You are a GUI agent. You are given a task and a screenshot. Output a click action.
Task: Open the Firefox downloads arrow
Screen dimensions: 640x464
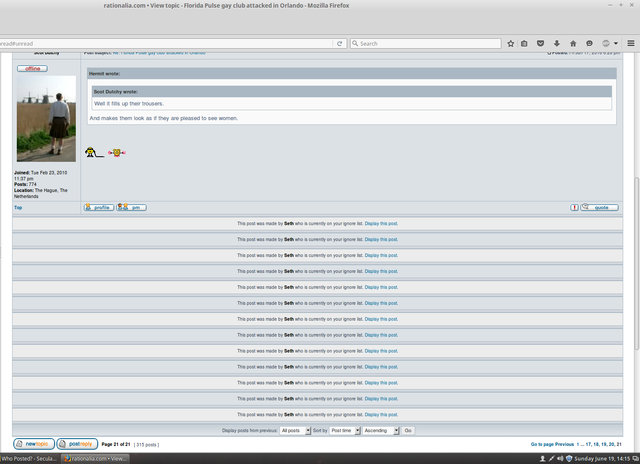coord(557,43)
